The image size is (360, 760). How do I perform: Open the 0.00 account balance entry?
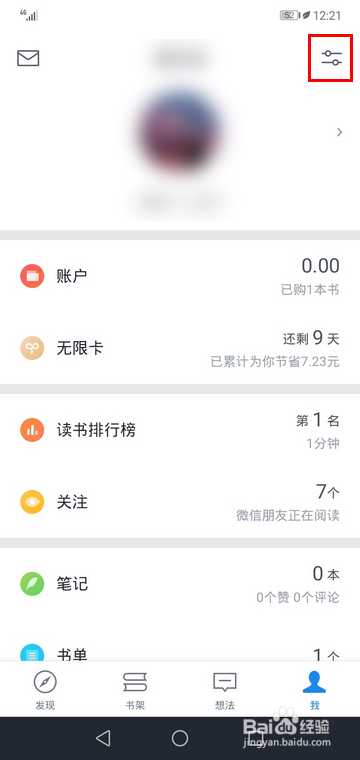click(x=320, y=266)
